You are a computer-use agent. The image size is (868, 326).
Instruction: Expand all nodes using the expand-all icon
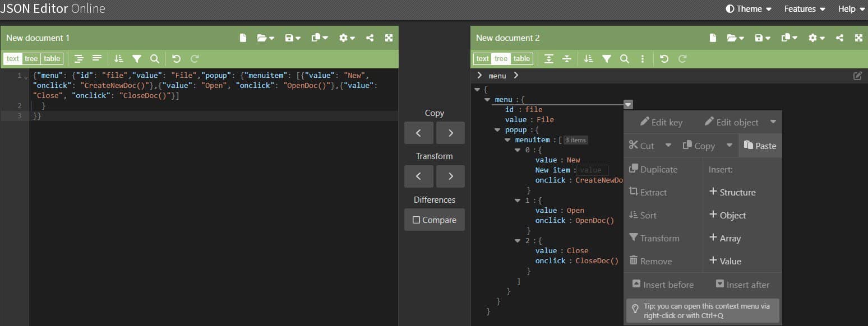click(550, 58)
